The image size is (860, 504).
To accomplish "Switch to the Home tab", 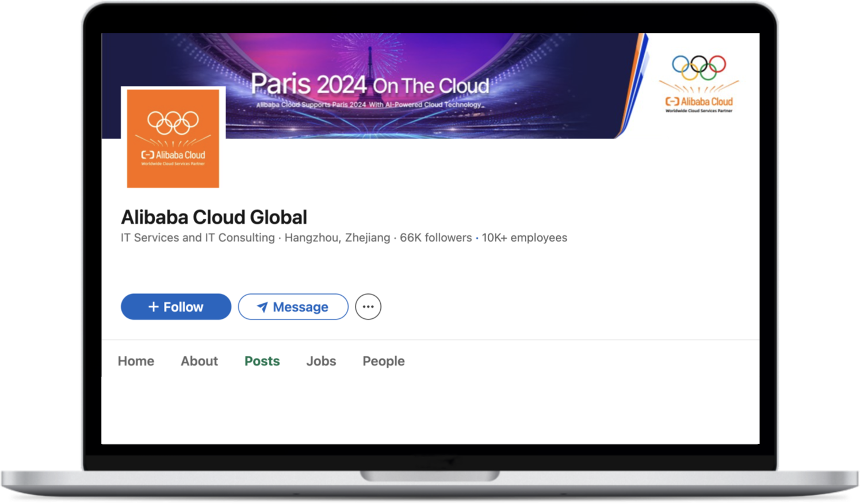I will [136, 361].
